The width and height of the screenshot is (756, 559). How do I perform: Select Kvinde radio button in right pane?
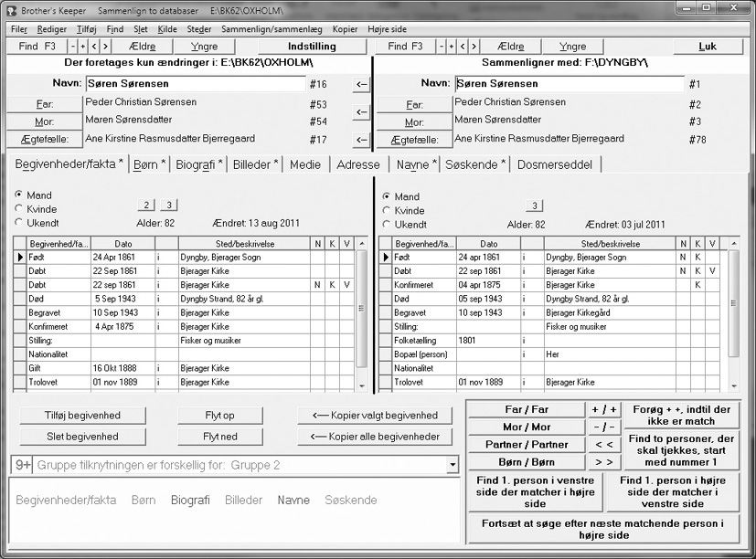386,210
